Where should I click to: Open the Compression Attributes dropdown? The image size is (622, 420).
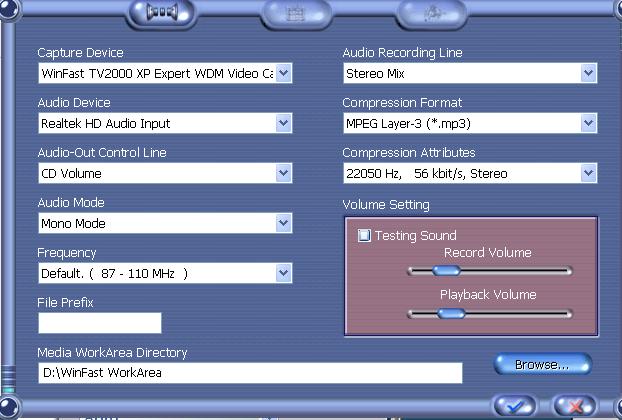(588, 173)
